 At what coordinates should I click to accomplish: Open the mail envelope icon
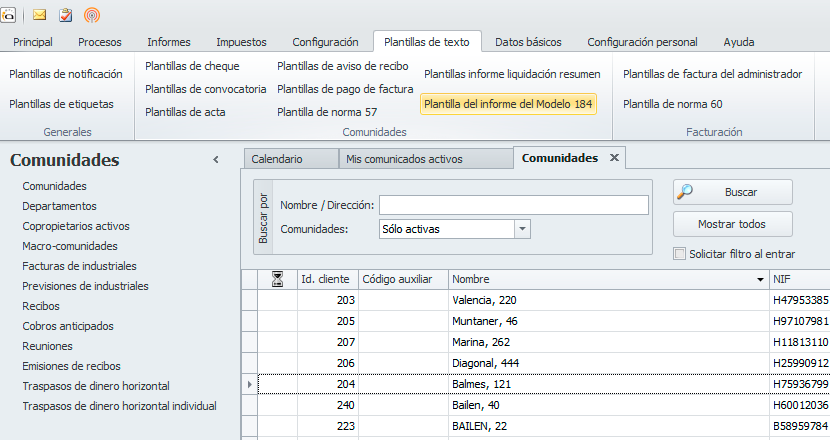click(x=41, y=15)
